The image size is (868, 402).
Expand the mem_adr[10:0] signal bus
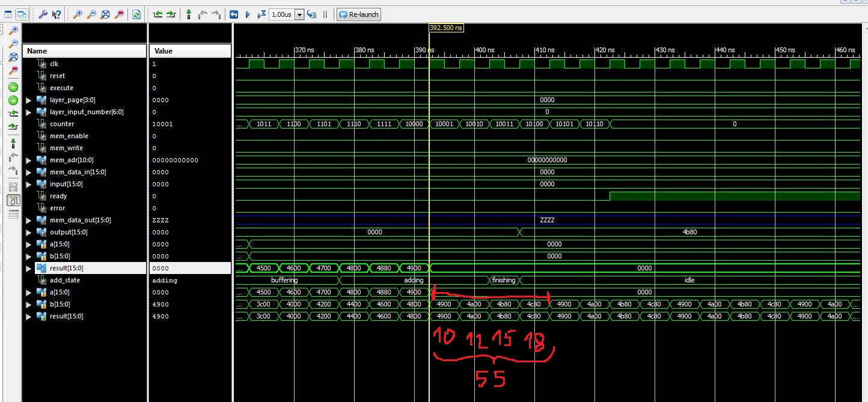tap(29, 160)
